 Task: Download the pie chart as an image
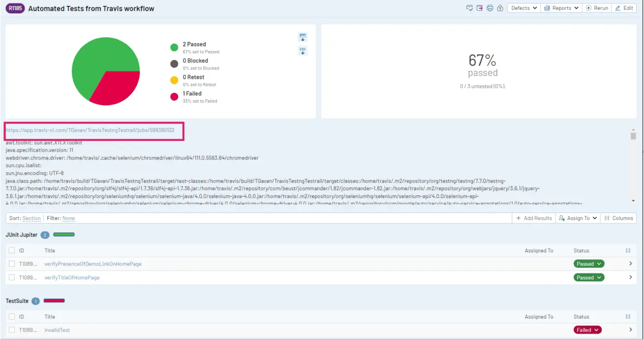[x=303, y=37]
